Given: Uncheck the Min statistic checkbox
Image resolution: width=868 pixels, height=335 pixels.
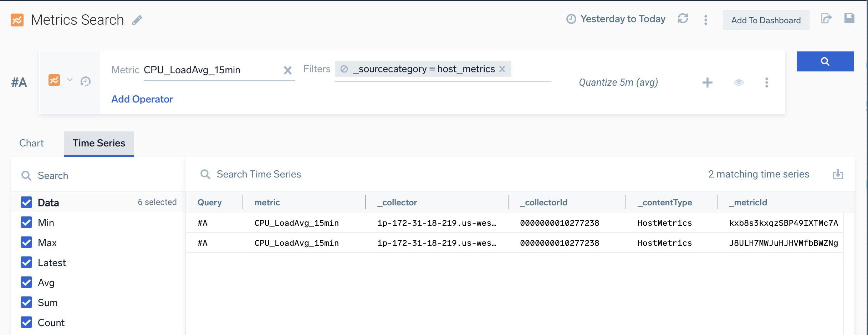Looking at the screenshot, I should tap(26, 222).
